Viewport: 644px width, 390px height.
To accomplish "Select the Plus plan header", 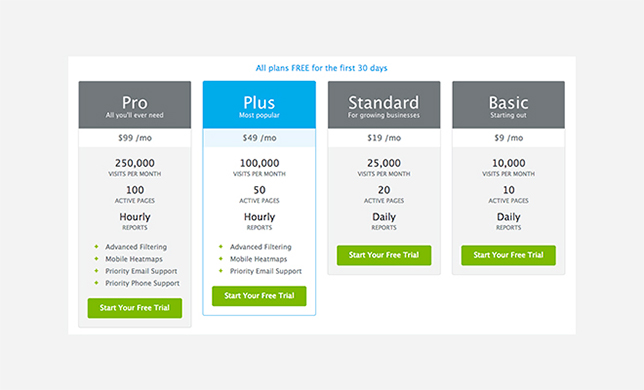I will click(259, 105).
